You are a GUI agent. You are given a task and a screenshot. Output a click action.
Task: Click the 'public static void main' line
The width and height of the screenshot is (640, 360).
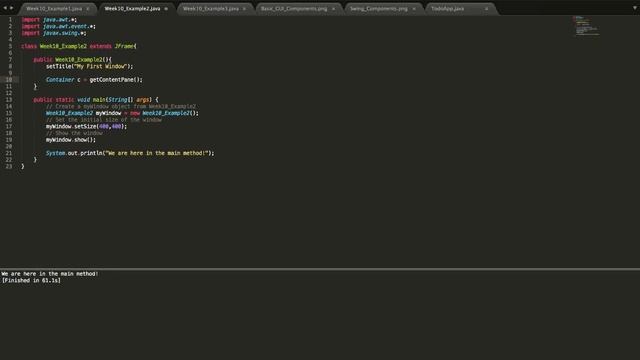[96, 100]
